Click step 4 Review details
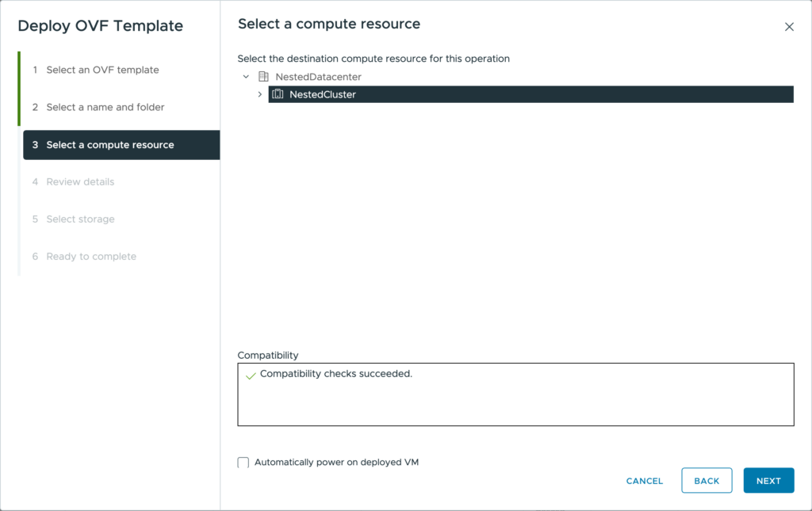Viewport: 812px width, 511px height. point(80,181)
